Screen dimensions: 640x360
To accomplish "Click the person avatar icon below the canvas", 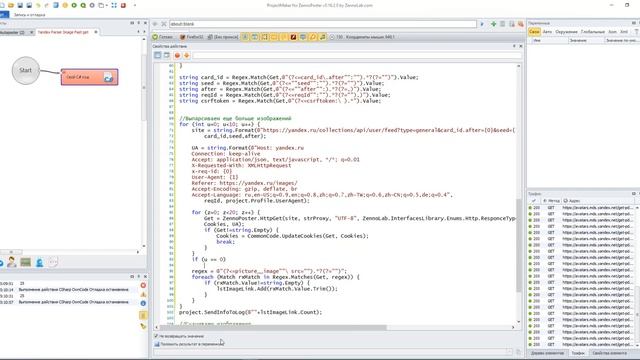I will [x=12, y=262].
